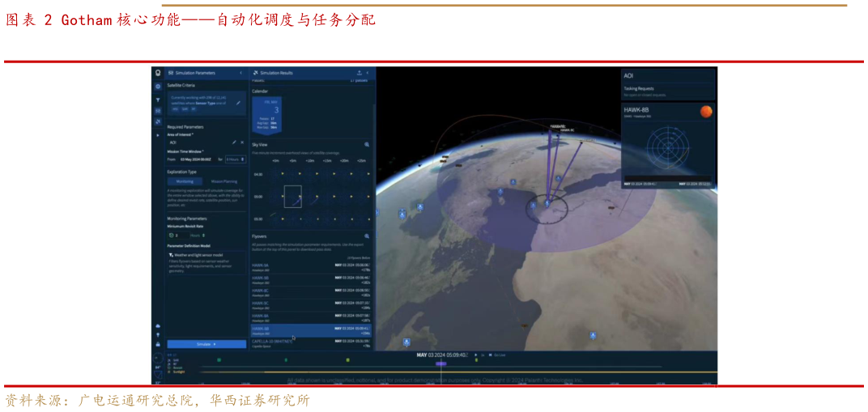The width and height of the screenshot is (868, 412).
Task: Click the Minimum Revisit Rate value field
Action: tap(175, 235)
